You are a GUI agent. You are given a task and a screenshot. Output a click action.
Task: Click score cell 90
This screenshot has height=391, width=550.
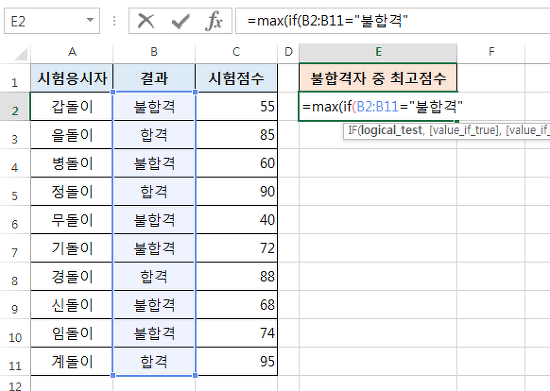click(236, 192)
